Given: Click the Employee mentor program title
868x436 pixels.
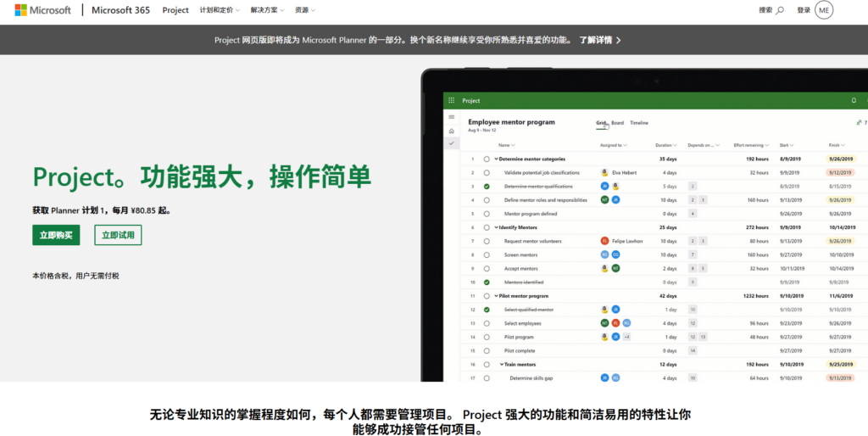Looking at the screenshot, I should click(511, 122).
